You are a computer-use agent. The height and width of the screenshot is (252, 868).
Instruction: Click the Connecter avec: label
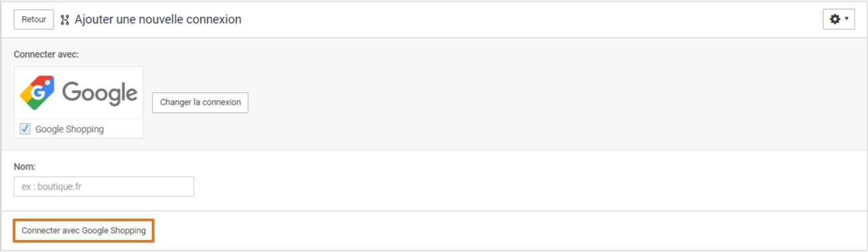(46, 54)
